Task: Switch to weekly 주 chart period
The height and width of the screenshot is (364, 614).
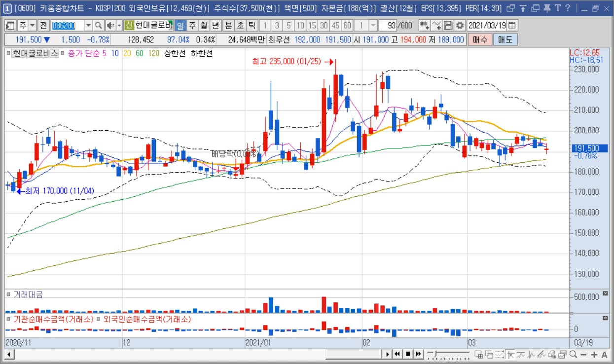Action: [192, 25]
